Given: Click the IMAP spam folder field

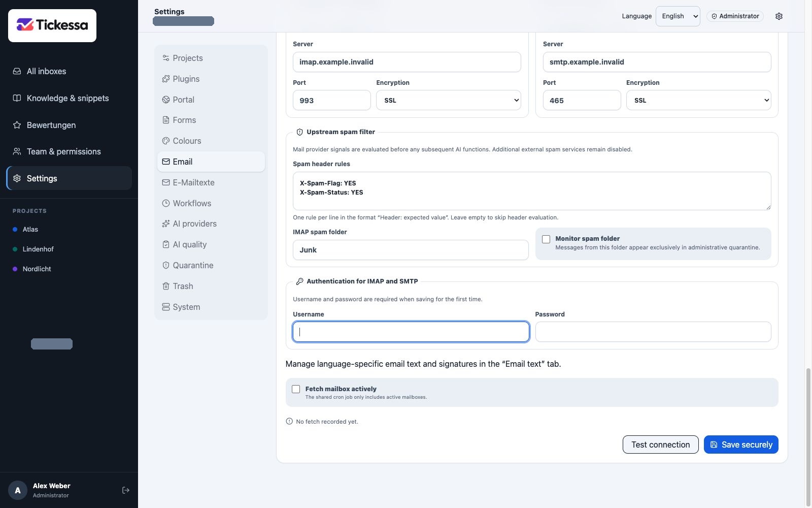Looking at the screenshot, I should tap(411, 250).
